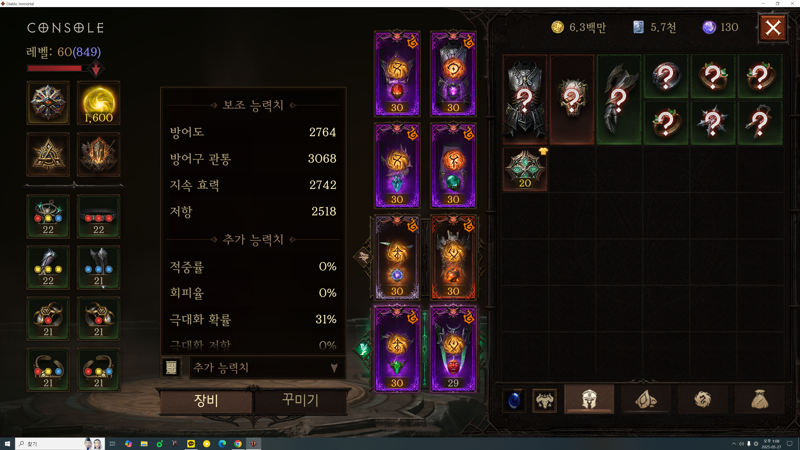Image resolution: width=800 pixels, height=450 pixels.
Task: Expand the 추가 능력치 dropdown
Action: 266,367
